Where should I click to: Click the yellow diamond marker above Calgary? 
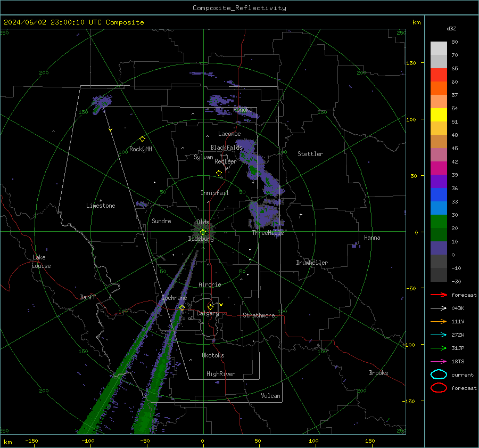[210, 307]
